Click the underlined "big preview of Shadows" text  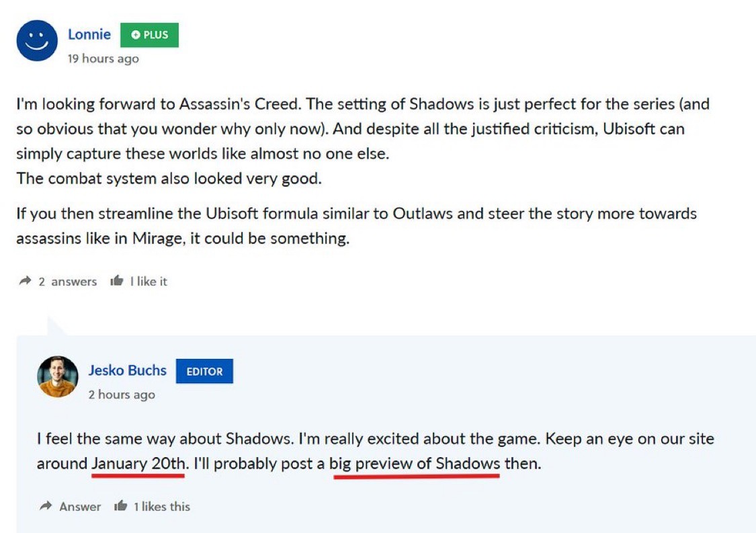[414, 463]
